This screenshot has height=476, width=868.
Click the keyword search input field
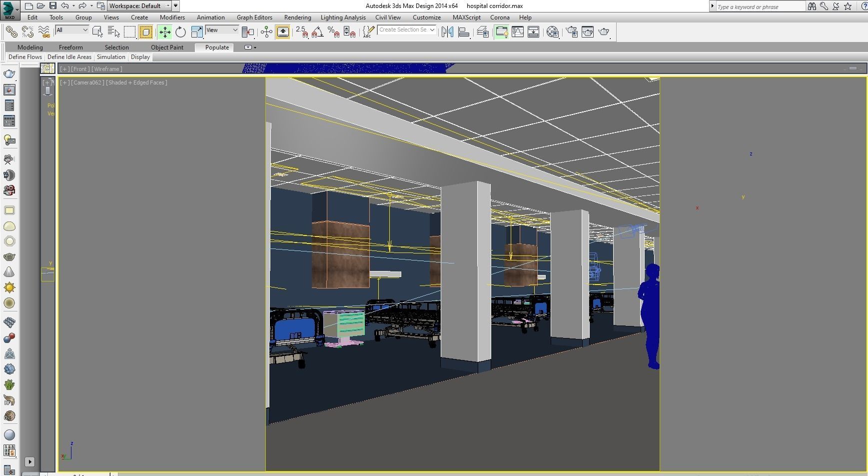click(760, 6)
